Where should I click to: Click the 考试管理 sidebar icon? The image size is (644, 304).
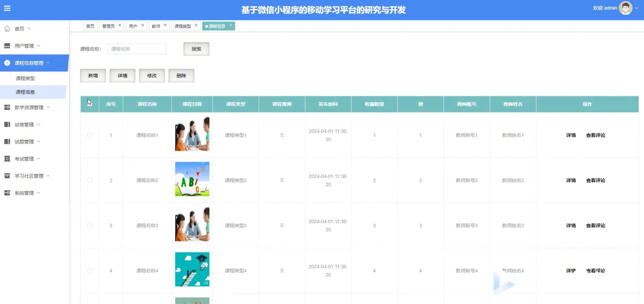pyautogui.click(x=7, y=158)
